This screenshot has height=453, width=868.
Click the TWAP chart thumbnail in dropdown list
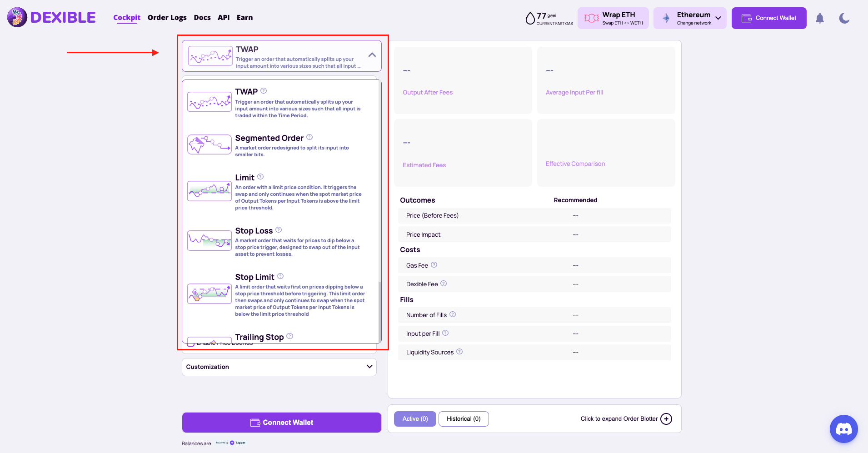pos(210,102)
